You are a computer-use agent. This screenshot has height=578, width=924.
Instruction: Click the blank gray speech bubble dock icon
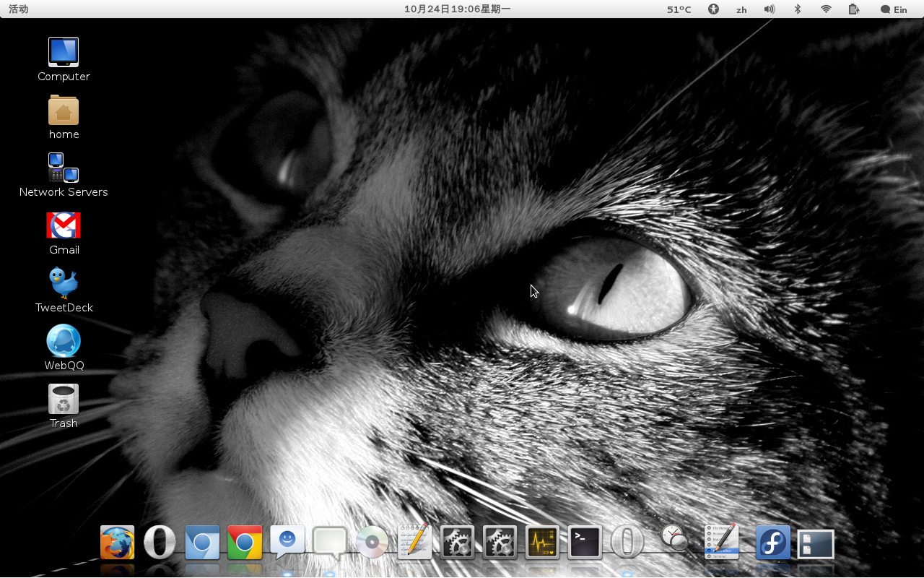point(330,543)
